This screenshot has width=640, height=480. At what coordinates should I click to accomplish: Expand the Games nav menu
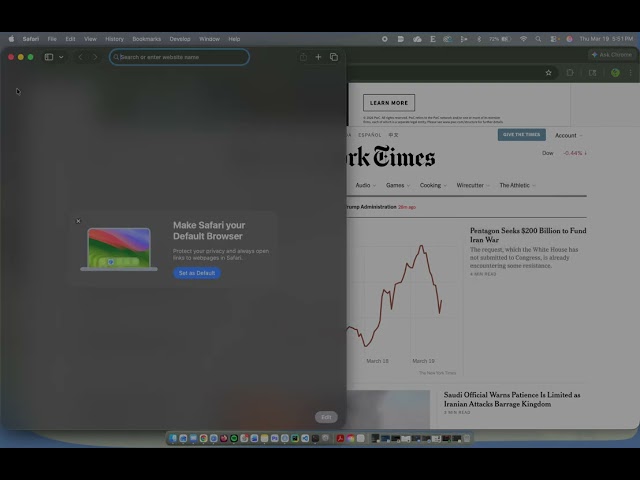click(x=398, y=185)
